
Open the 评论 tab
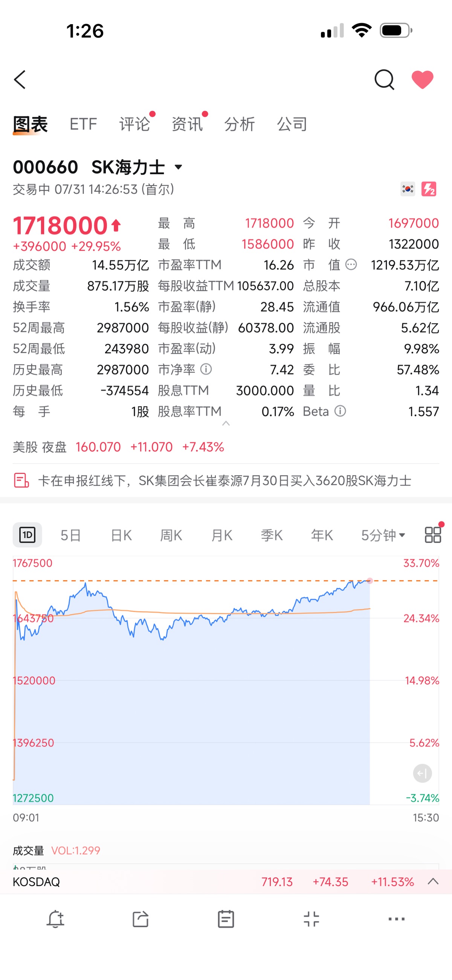click(x=134, y=124)
